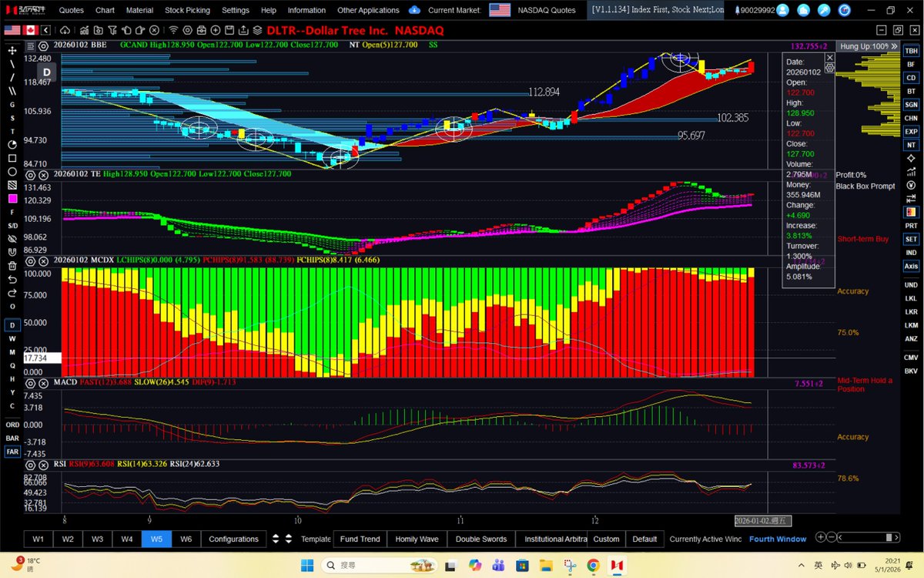Open the Settings menu
924x578 pixels.
click(x=235, y=10)
